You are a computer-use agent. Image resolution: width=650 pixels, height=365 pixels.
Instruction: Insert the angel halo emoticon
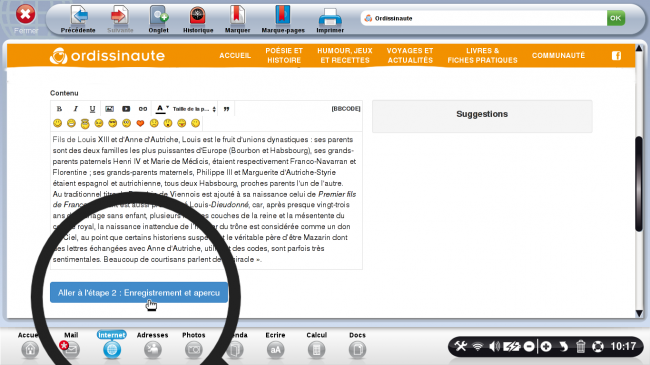[x=85, y=123]
